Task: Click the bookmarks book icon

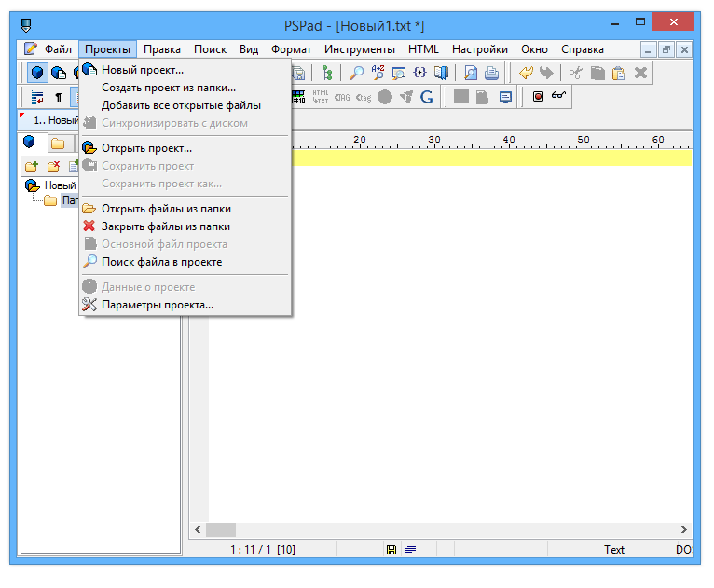Action: pyautogui.click(x=441, y=73)
